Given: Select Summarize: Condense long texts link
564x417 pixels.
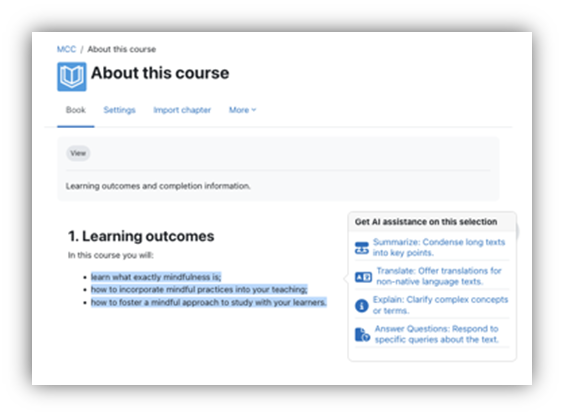Looking at the screenshot, I should [x=439, y=247].
